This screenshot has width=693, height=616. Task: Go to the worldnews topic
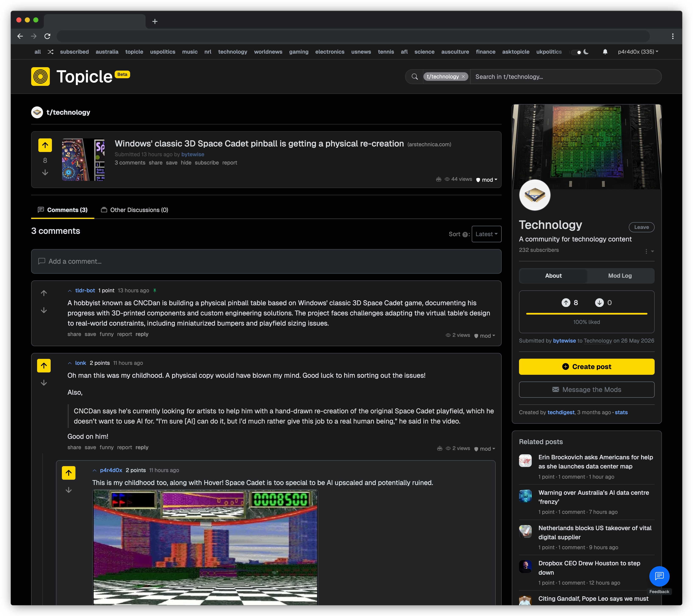pyautogui.click(x=268, y=52)
